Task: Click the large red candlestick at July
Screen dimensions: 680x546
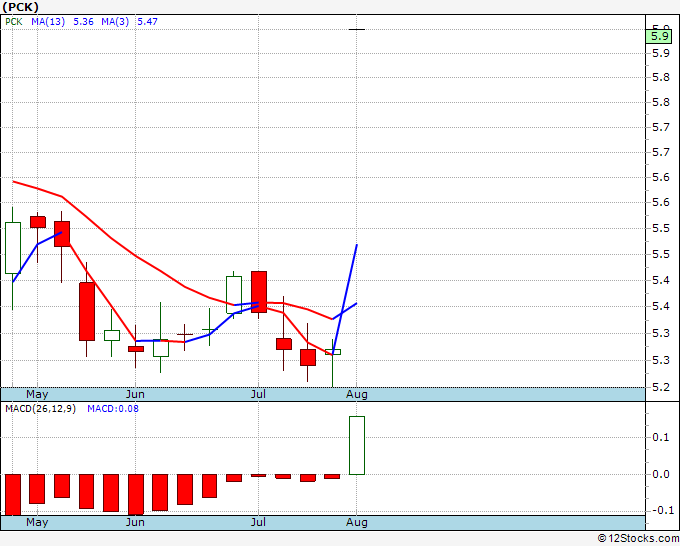Action: pos(259,292)
